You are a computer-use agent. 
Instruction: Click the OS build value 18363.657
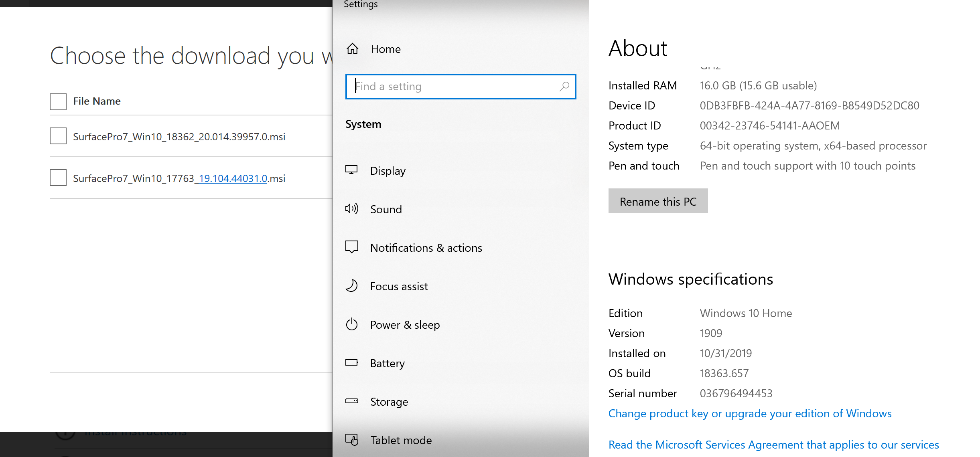724,373
